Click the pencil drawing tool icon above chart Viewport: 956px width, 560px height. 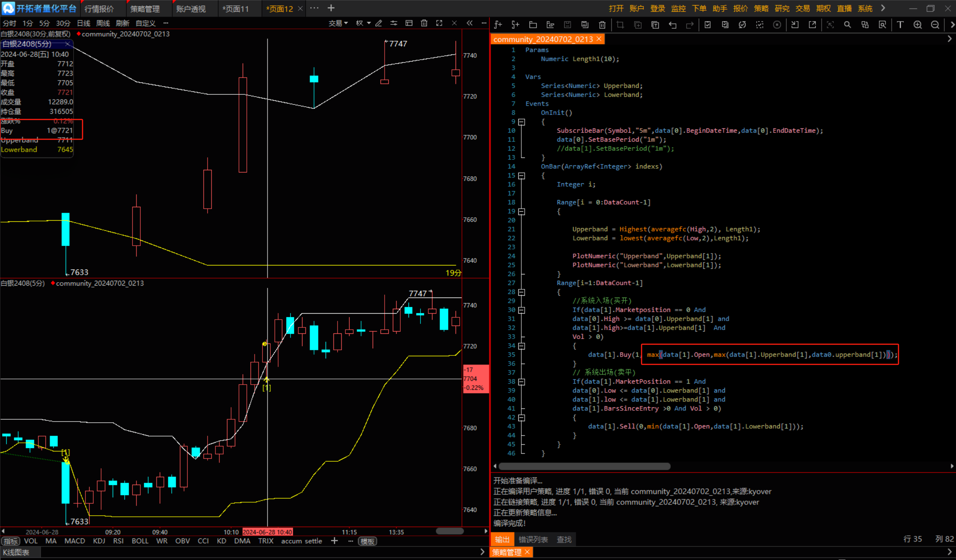[379, 23]
